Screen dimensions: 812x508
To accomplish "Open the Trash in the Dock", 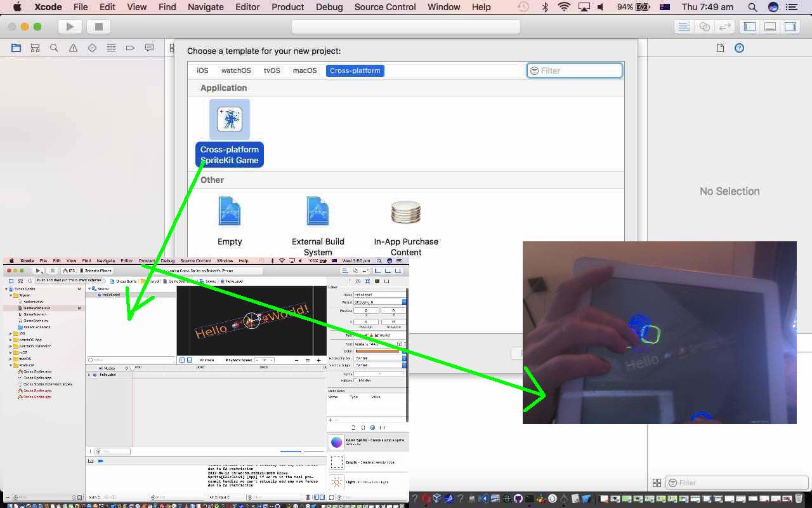I will (x=799, y=499).
